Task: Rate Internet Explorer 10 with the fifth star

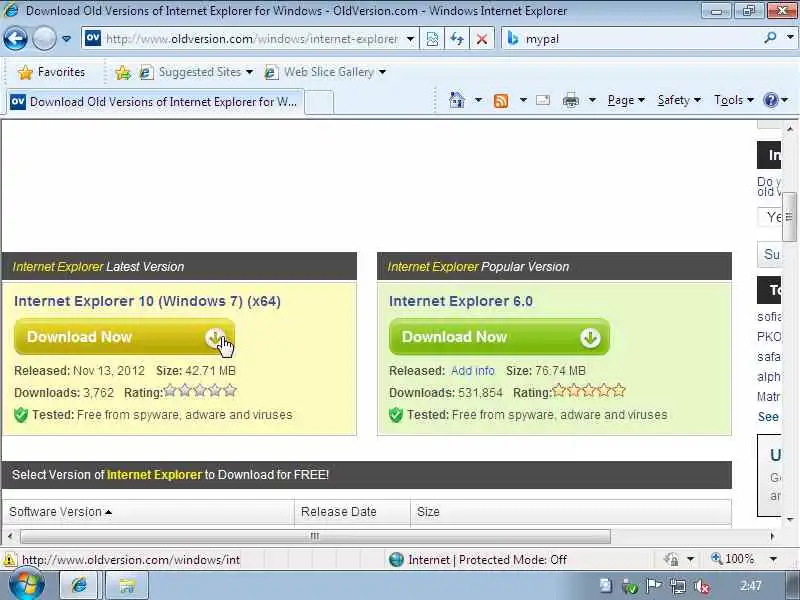Action: pyautogui.click(x=230, y=391)
